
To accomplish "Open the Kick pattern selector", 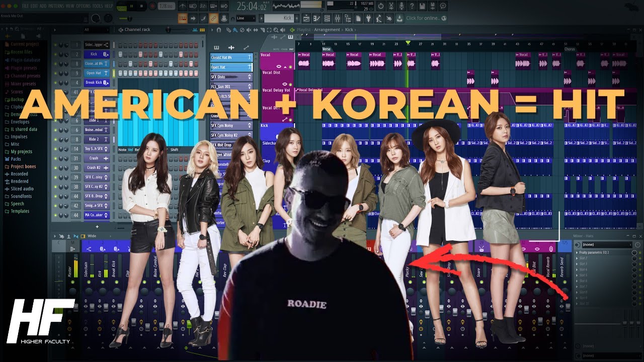I will pos(279,19).
